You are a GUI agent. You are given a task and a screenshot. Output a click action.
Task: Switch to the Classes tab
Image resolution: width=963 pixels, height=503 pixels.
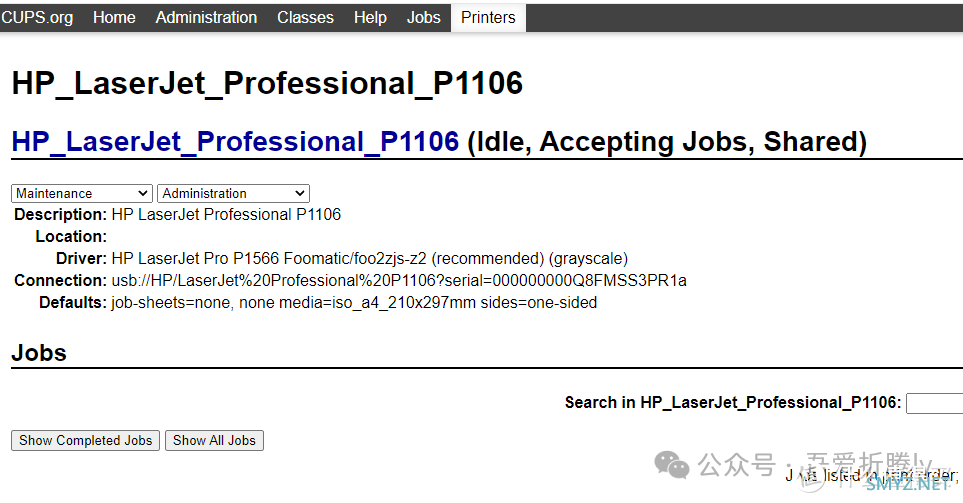coord(305,17)
